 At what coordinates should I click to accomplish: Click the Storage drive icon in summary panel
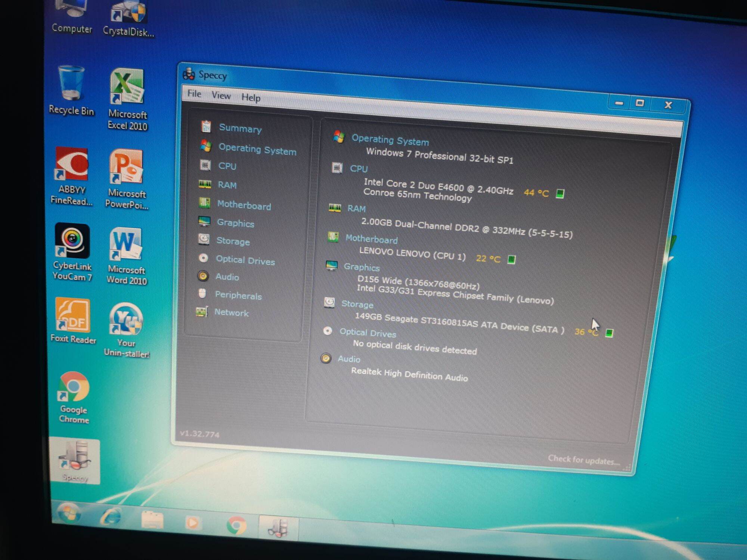329,302
